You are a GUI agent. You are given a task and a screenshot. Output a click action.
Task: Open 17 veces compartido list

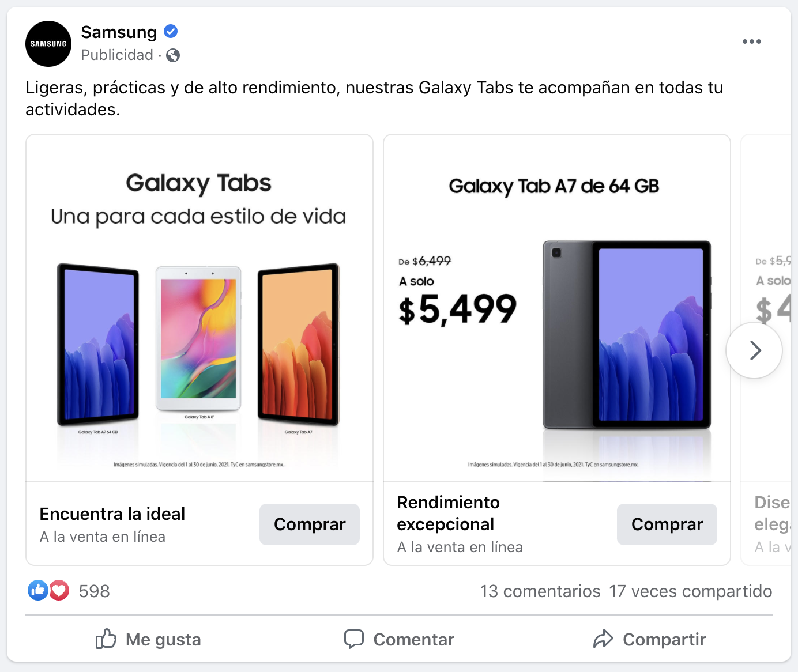pos(691,591)
